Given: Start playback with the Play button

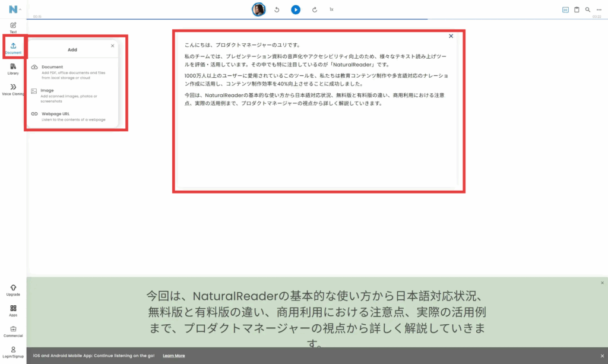Looking at the screenshot, I should pos(296,10).
